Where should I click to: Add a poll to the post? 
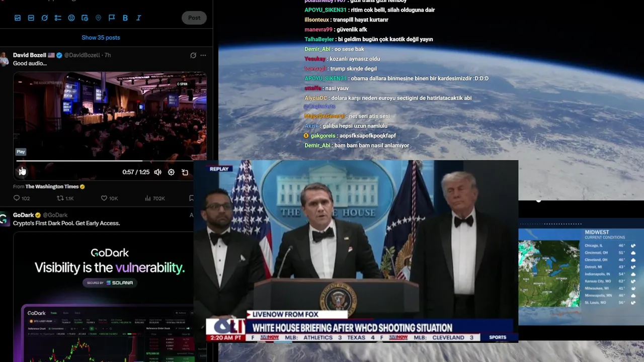pos(58,18)
